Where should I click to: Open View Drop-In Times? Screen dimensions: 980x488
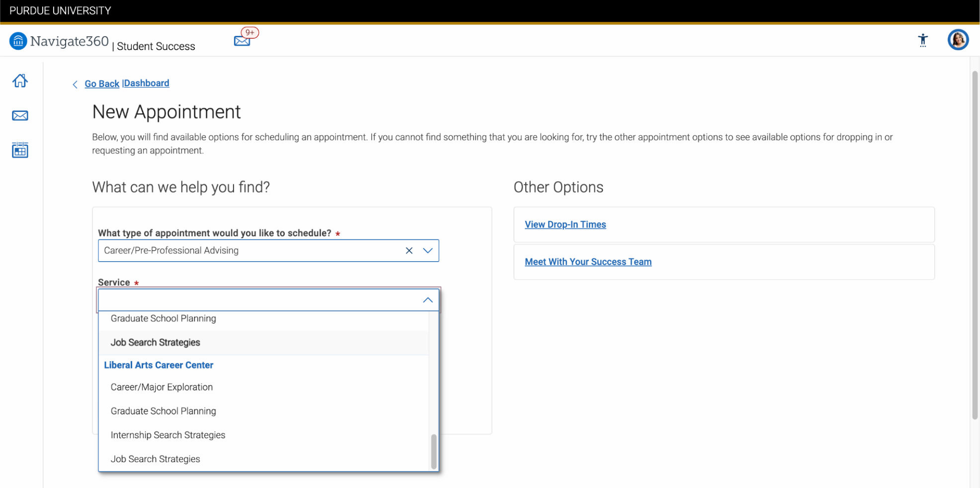(x=565, y=224)
